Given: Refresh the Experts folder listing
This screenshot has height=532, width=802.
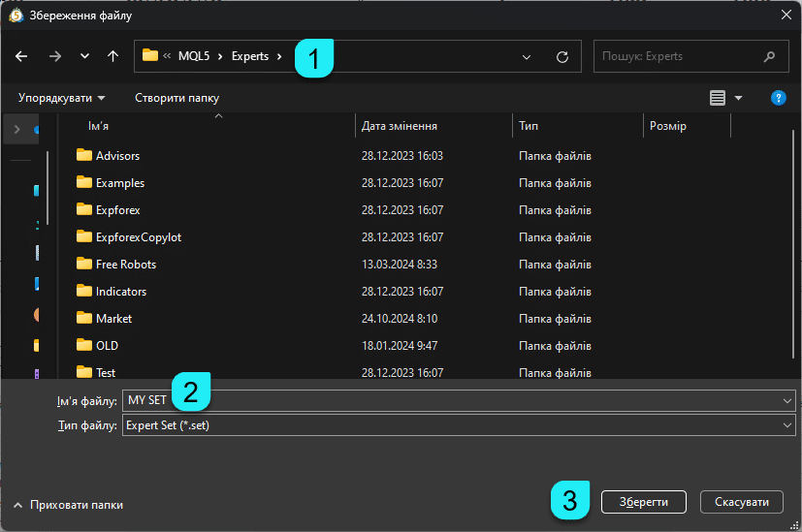Looking at the screenshot, I should [x=561, y=57].
